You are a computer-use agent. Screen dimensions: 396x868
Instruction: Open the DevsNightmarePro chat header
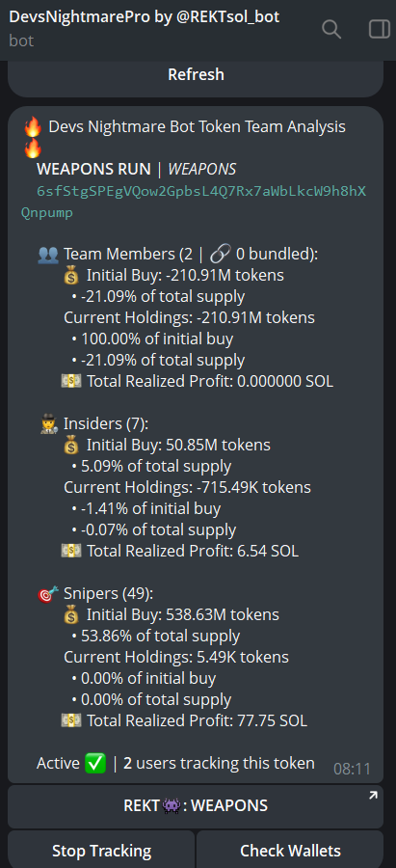(x=144, y=29)
